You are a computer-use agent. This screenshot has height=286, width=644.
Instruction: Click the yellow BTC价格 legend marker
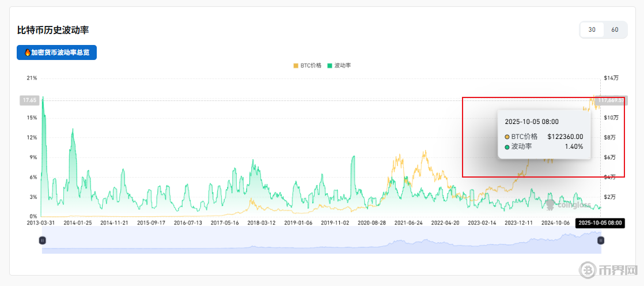296,66
